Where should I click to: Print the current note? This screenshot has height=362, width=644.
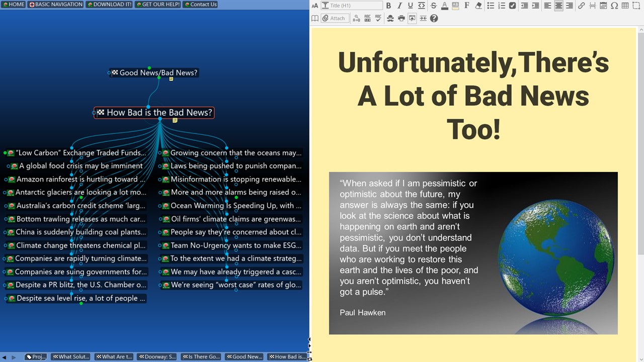pos(401,18)
